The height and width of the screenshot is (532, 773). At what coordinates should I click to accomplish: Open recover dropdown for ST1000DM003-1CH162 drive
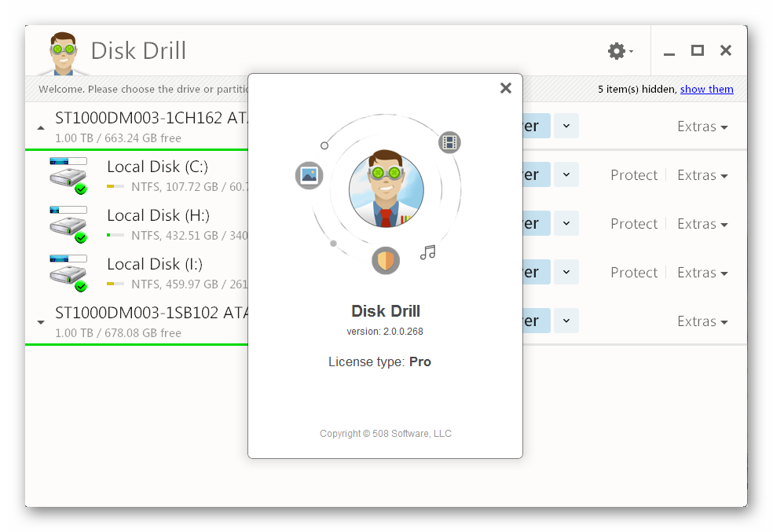[x=566, y=126]
